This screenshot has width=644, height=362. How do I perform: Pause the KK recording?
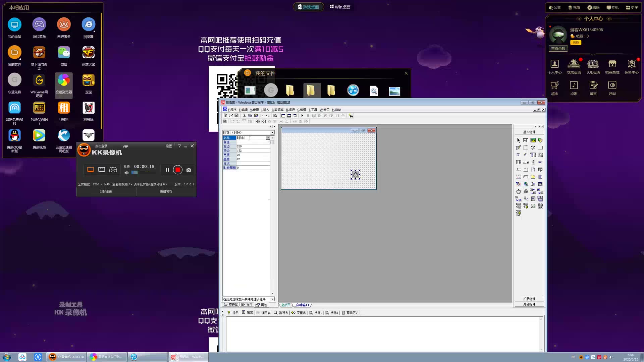pyautogui.click(x=167, y=170)
